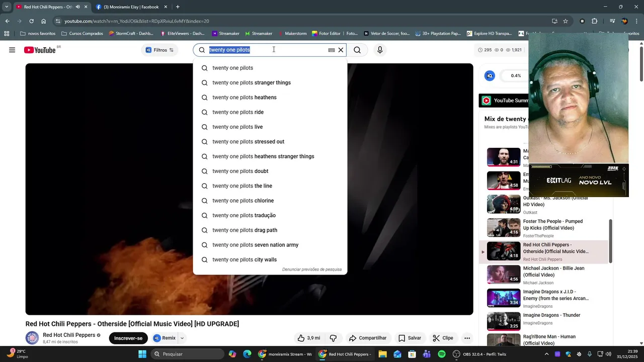Play 'Foster The People - Pumped Up Kicks' thumbnail
The width and height of the screenshot is (644, 362).
click(x=504, y=228)
